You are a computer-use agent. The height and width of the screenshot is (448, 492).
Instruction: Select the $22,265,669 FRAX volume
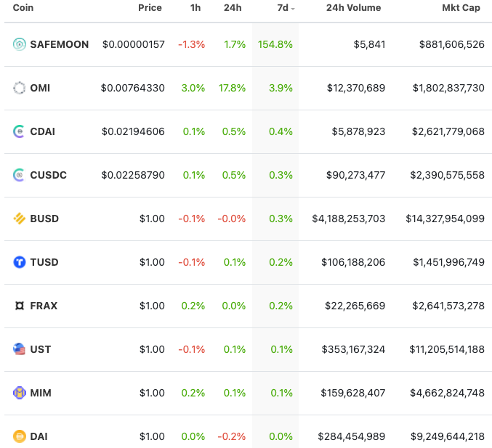pyautogui.click(x=355, y=306)
